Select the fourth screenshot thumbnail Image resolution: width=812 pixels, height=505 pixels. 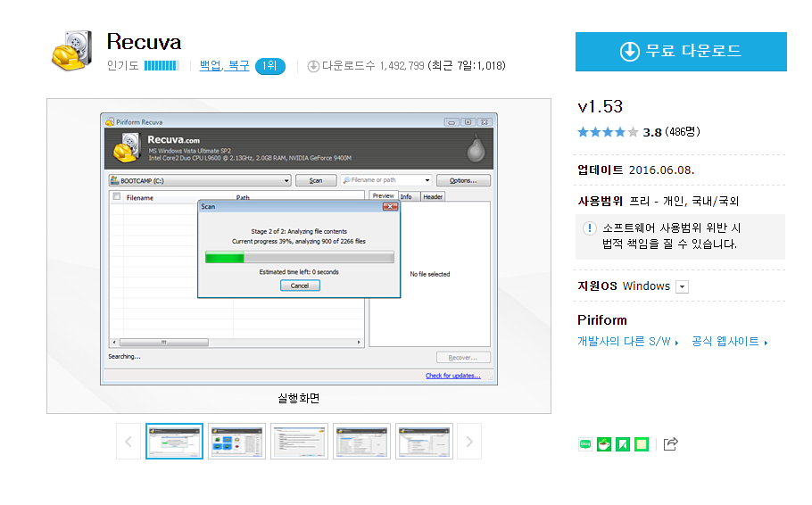(x=361, y=442)
